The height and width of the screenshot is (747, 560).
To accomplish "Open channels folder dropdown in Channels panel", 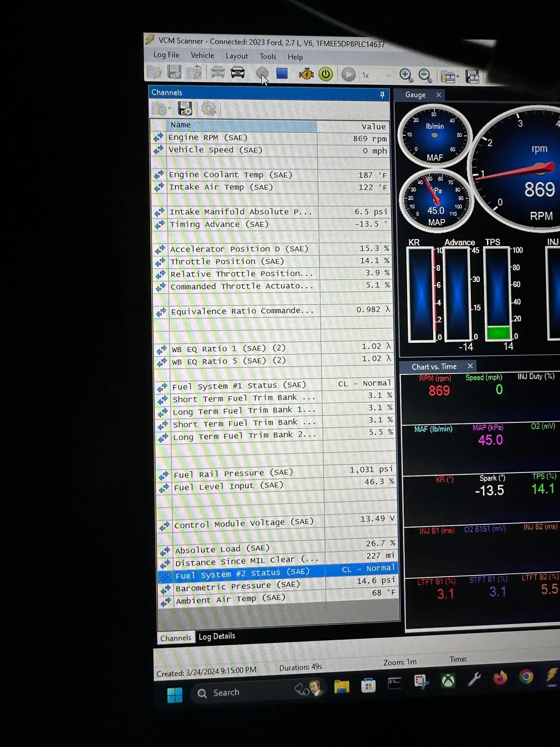I will (161, 109).
